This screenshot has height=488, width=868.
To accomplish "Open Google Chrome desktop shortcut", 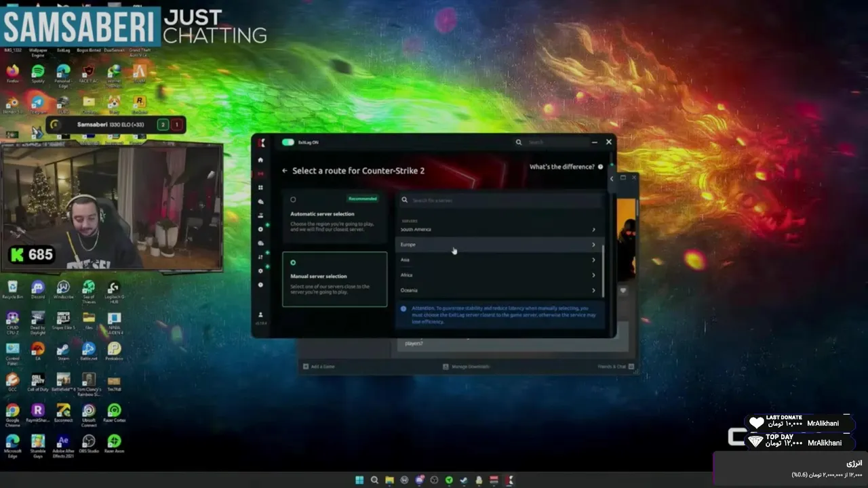I will (12, 415).
